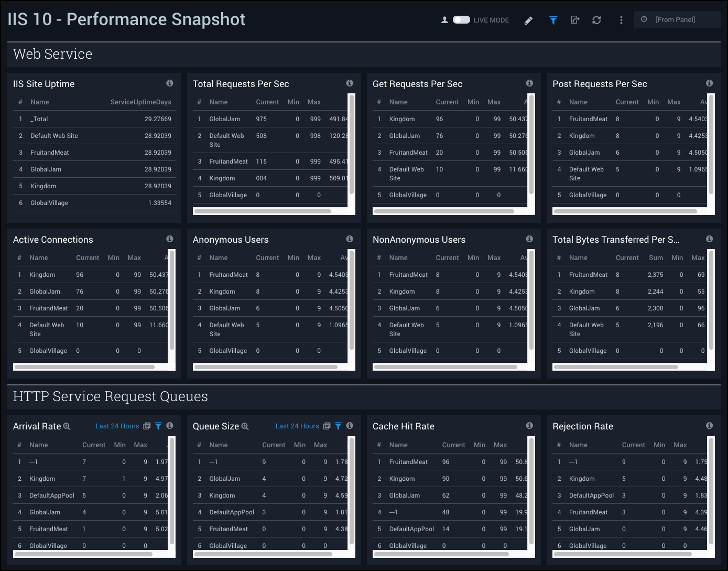This screenshot has height=571, width=728.
Task: Show info for Total Bytes Transferred panel
Action: tap(709, 239)
